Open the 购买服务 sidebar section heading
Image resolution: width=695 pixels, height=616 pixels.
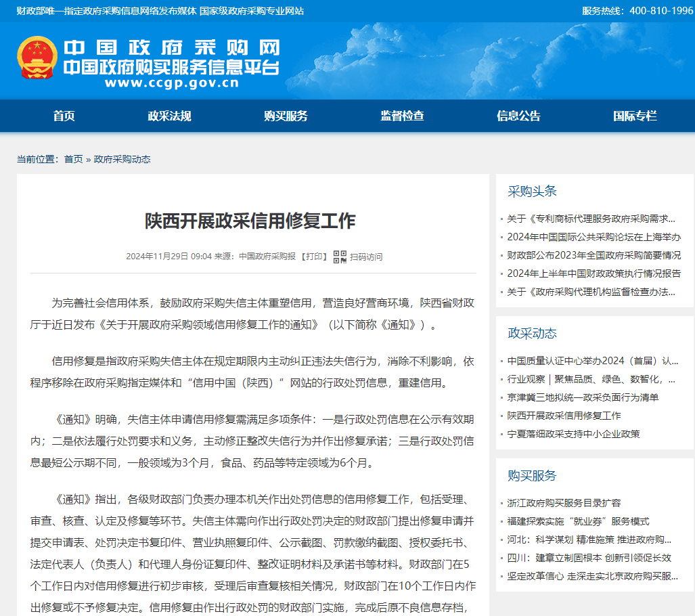pyautogui.click(x=532, y=476)
